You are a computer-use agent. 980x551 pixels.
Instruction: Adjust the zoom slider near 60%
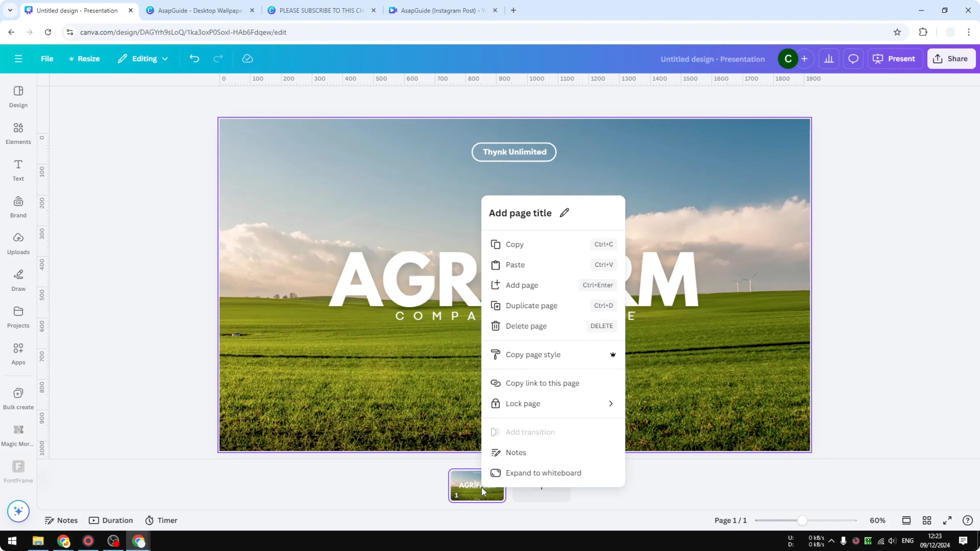click(803, 520)
